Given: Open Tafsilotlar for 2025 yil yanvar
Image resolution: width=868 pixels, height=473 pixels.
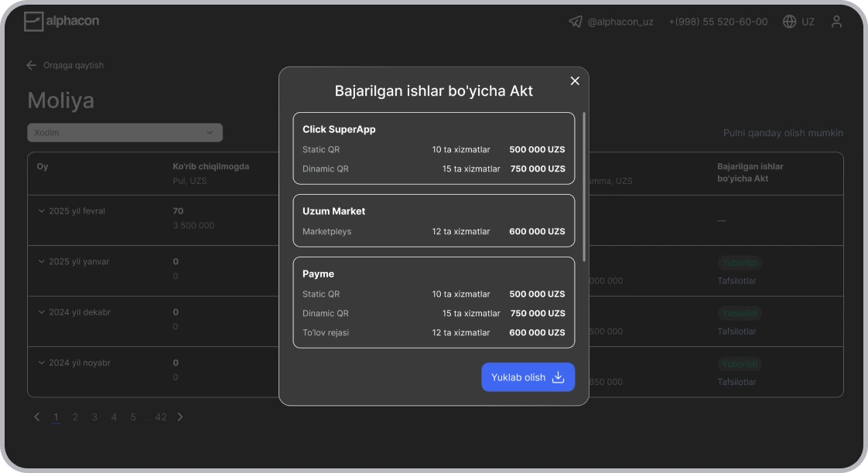Looking at the screenshot, I should click(x=736, y=281).
